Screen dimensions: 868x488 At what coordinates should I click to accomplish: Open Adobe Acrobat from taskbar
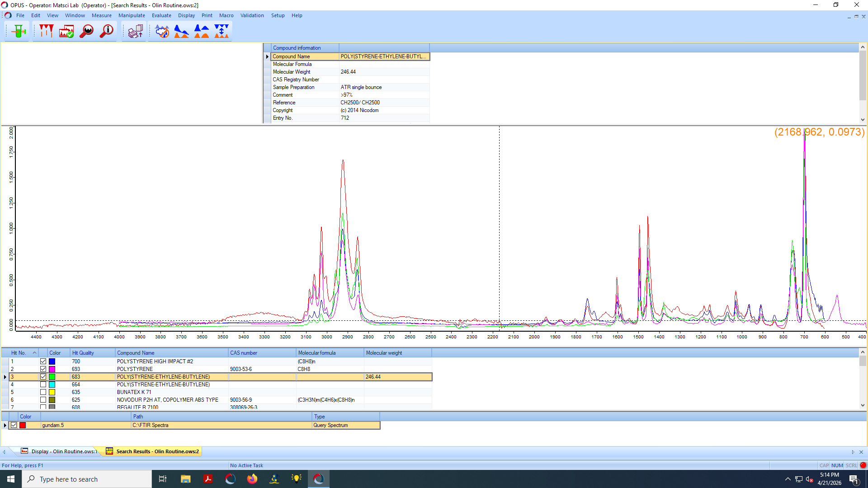click(x=208, y=479)
